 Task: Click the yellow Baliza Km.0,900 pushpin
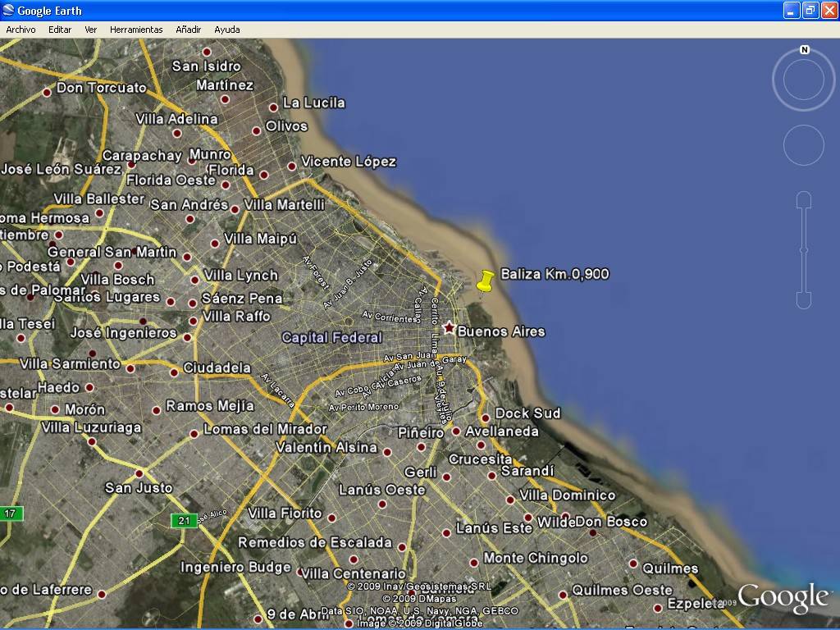pyautogui.click(x=485, y=281)
